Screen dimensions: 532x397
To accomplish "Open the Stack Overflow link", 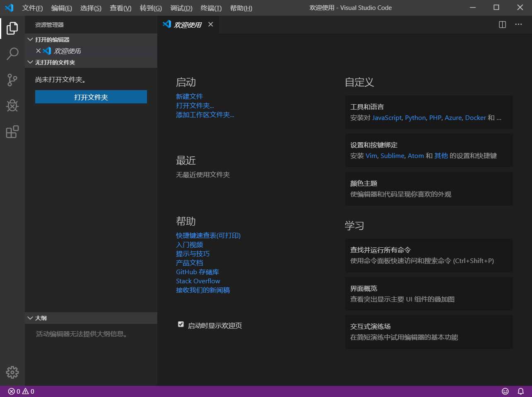I will pos(198,281).
